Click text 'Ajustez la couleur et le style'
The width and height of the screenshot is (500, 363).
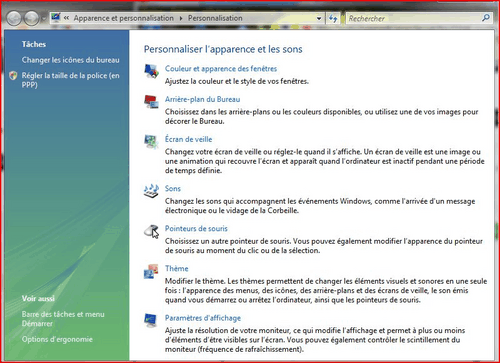pos(237,81)
